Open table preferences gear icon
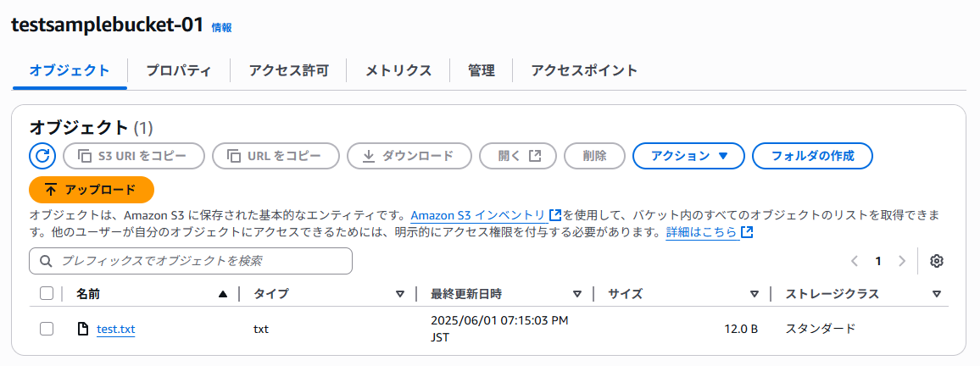Image resolution: width=980 pixels, height=366 pixels. 936,261
